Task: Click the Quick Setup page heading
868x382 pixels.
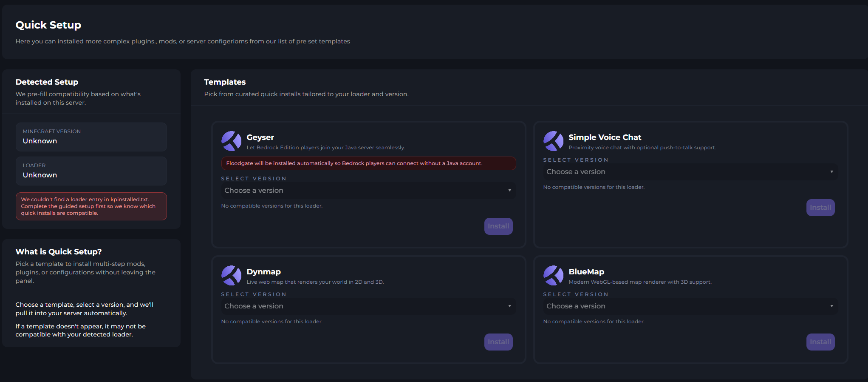Action: tap(48, 25)
